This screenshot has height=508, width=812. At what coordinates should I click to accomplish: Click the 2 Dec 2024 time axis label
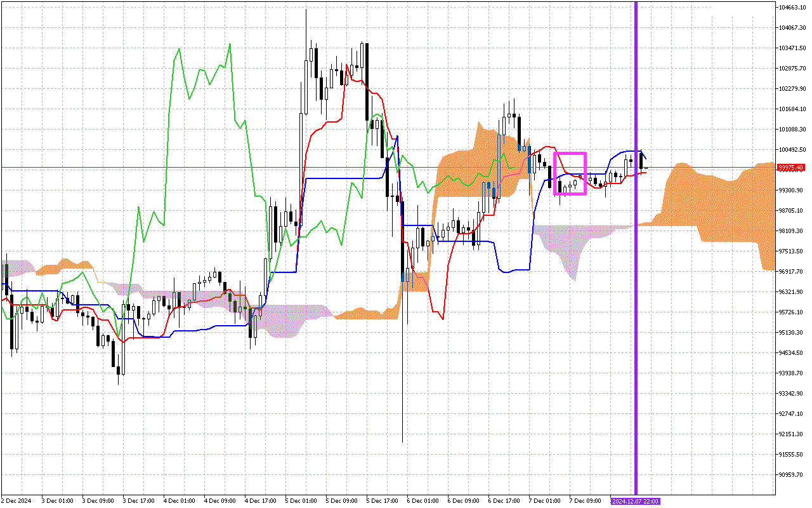(x=17, y=501)
